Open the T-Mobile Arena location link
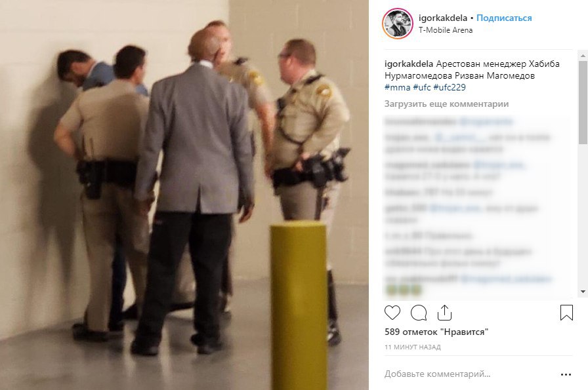 (x=446, y=30)
